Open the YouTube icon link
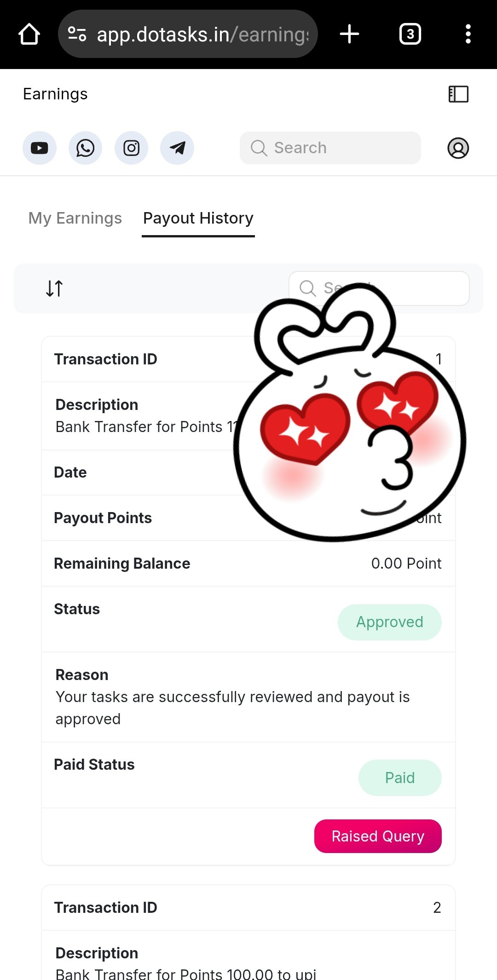Viewport: 497px width, 980px height. coord(40,148)
